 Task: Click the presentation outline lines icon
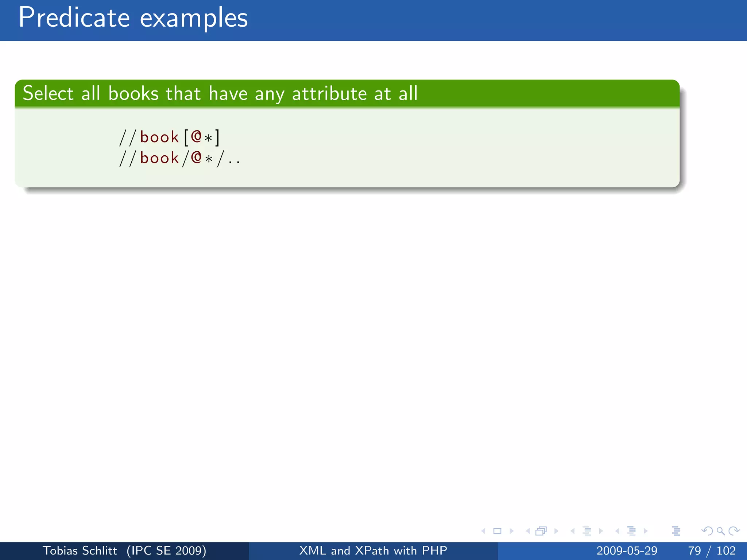(x=676, y=531)
